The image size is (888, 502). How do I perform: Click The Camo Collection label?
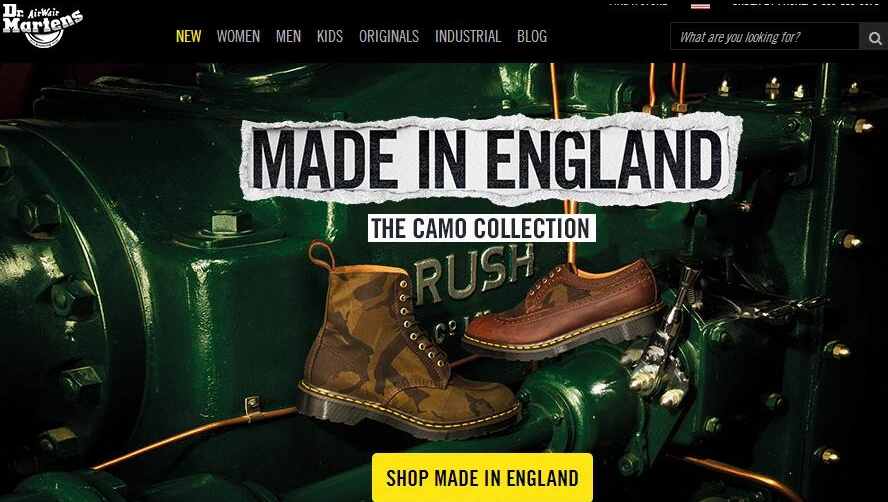tap(481, 228)
